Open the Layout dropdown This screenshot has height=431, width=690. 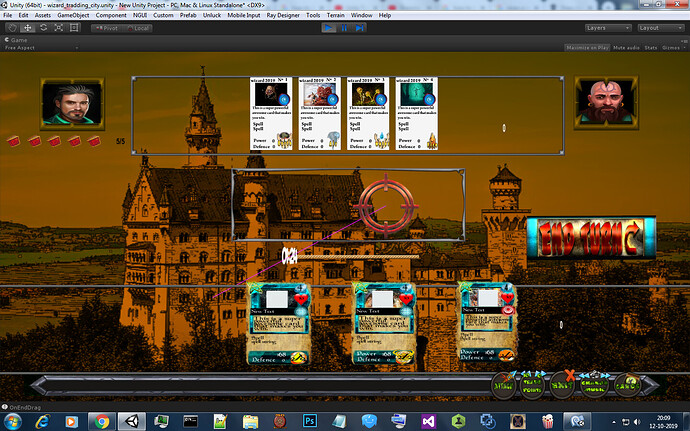pyautogui.click(x=661, y=28)
